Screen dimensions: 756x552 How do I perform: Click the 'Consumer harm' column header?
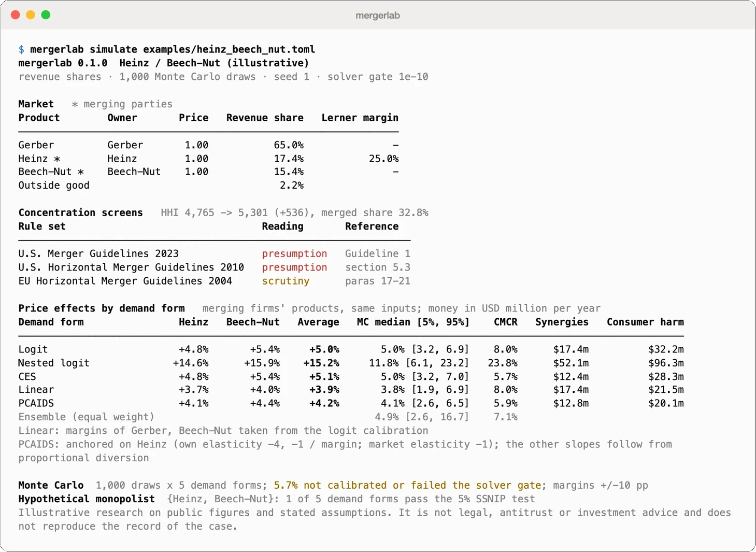[645, 322]
